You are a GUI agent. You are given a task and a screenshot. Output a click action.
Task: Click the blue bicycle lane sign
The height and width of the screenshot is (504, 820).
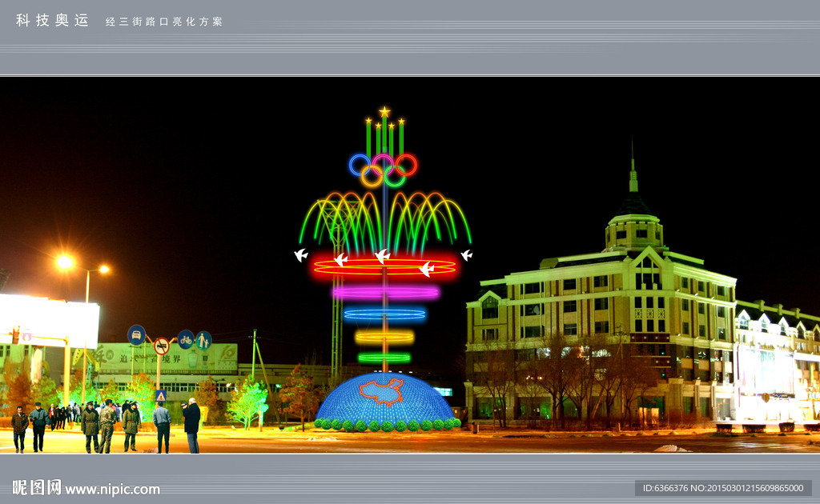tap(185, 339)
